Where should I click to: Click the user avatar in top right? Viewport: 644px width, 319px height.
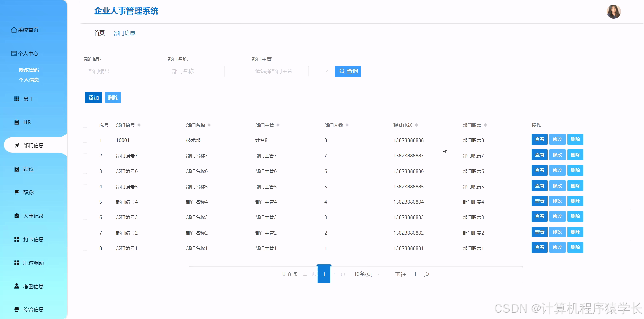coord(613,12)
